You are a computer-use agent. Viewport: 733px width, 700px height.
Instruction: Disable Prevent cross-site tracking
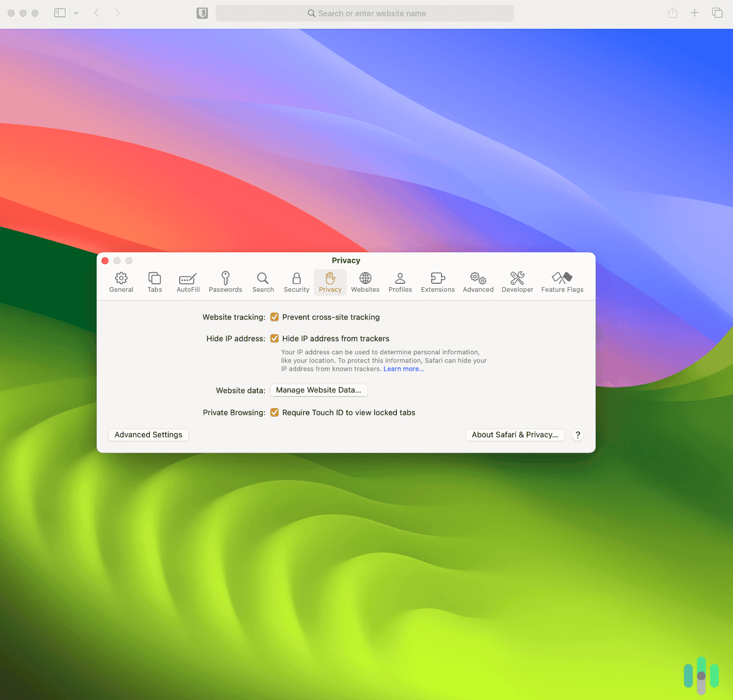coord(274,317)
